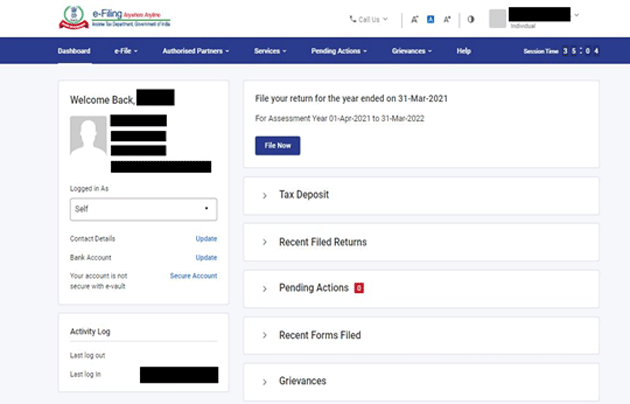Image resolution: width=630 pixels, height=404 pixels.
Task: Open the Call Us dropdown
Action: tap(370, 19)
